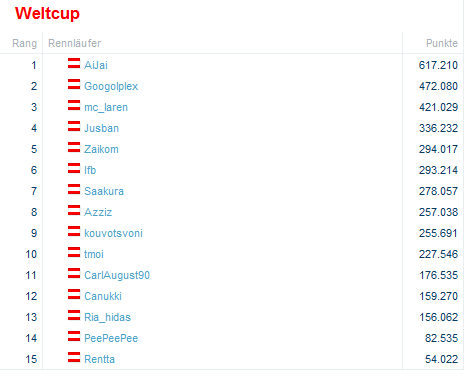Click the flag icon next to tmoi
The image size is (467, 377).
(x=74, y=252)
